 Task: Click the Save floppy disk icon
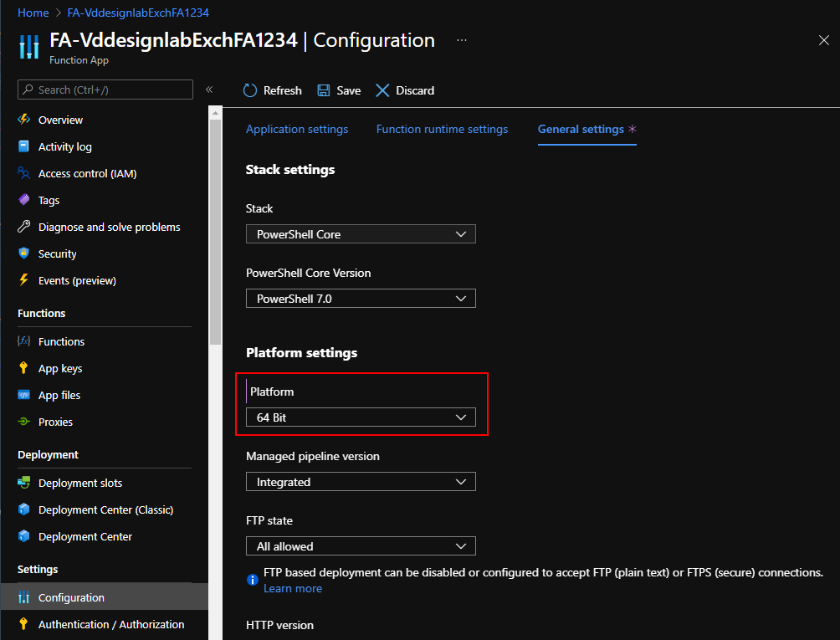click(x=324, y=90)
